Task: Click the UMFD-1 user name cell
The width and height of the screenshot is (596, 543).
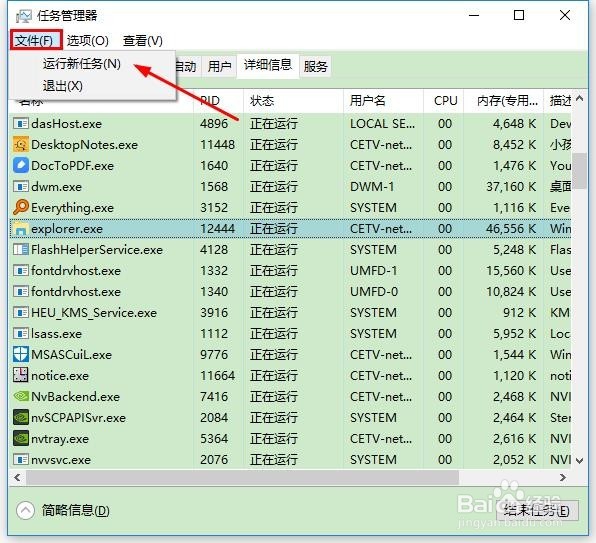Action: [x=373, y=271]
